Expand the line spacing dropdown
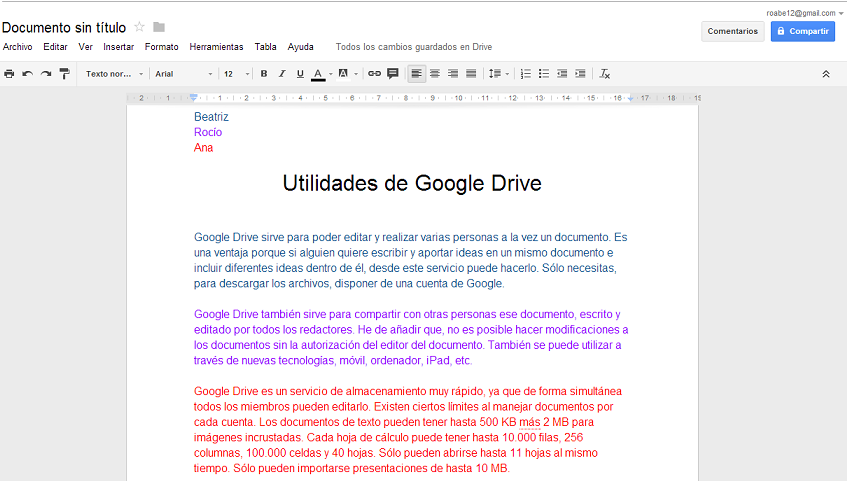Screen dimensions: 848x495 point(497,74)
